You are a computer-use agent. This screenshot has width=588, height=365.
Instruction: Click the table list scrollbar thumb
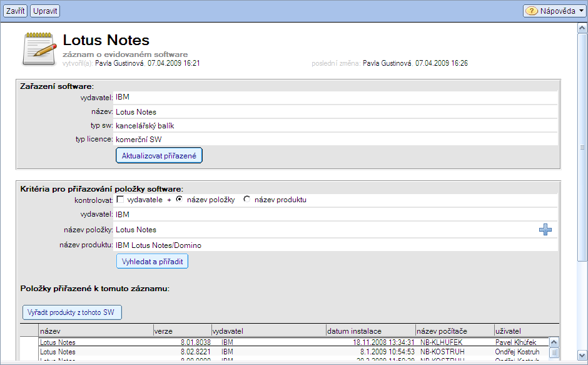click(554, 352)
